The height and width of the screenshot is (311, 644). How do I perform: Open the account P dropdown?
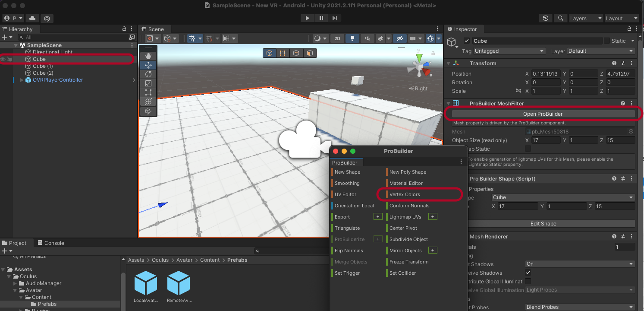click(14, 18)
